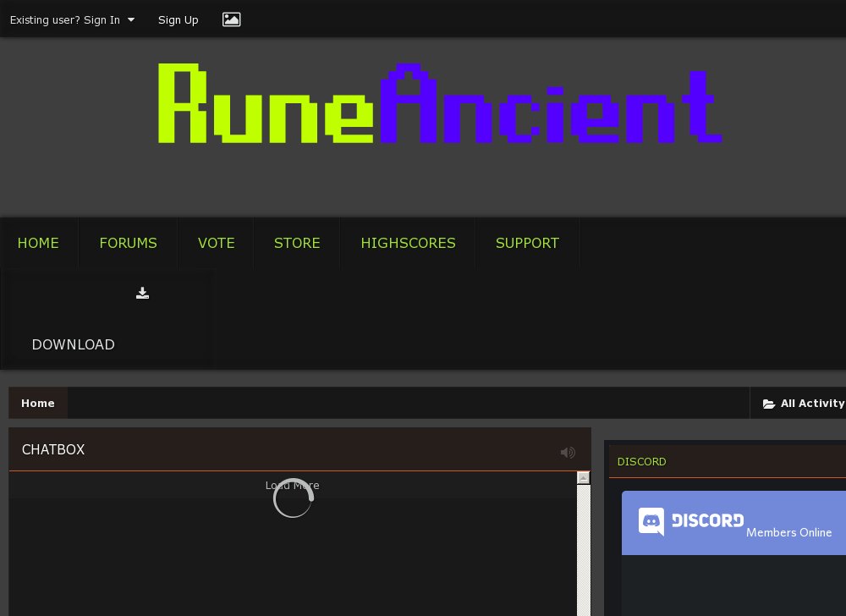The image size is (846, 616).
Task: Select the Home breadcrumb tab
Action: tap(37, 403)
